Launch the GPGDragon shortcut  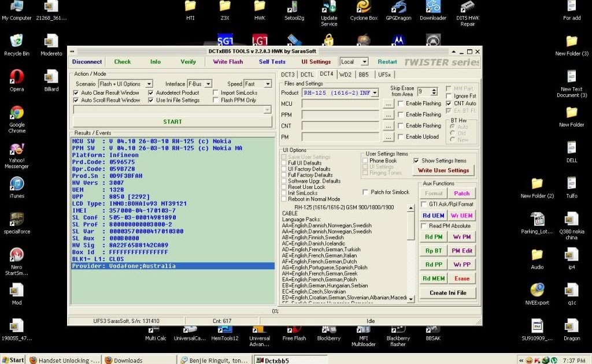pyautogui.click(x=398, y=10)
